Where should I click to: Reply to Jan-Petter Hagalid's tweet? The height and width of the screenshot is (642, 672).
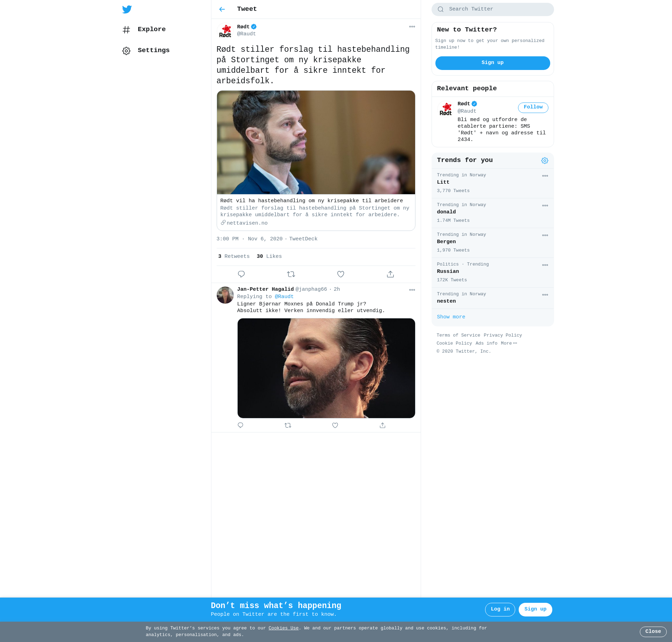coord(240,425)
